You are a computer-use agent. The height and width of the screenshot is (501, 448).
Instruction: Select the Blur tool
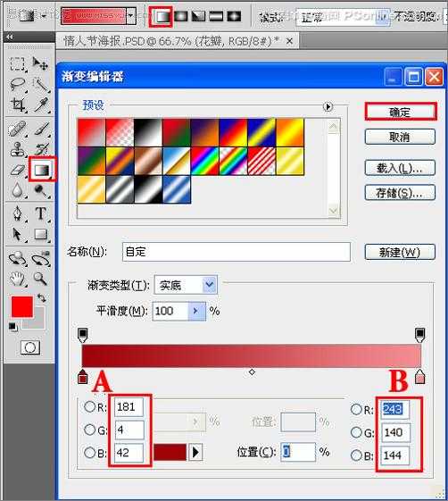coord(17,190)
